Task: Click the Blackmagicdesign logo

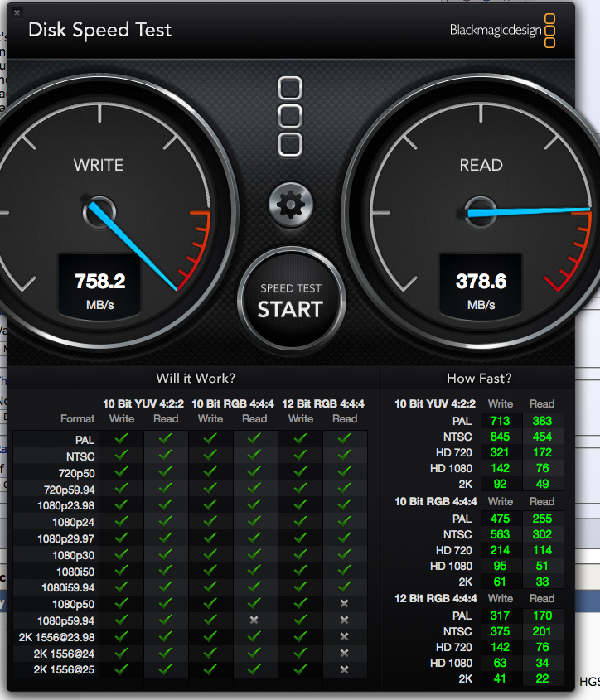Action: 502,31
